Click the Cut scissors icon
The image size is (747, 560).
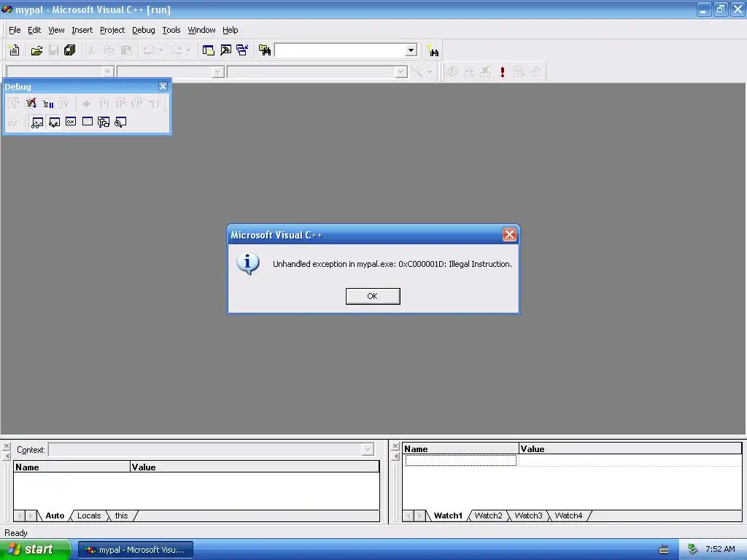point(91,50)
